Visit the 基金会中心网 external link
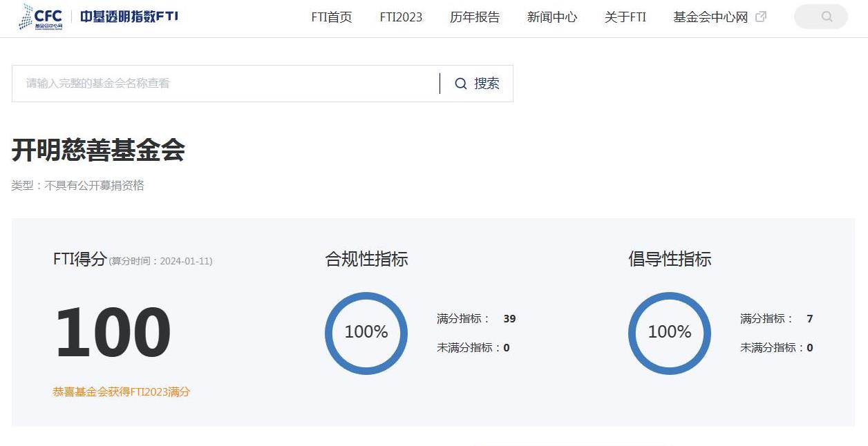This screenshot has width=868, height=446. coord(710,17)
